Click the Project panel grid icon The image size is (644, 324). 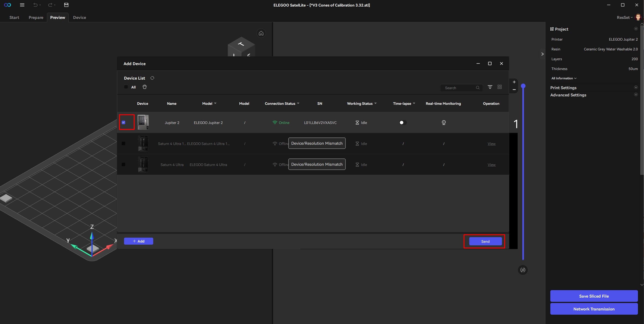[552, 29]
